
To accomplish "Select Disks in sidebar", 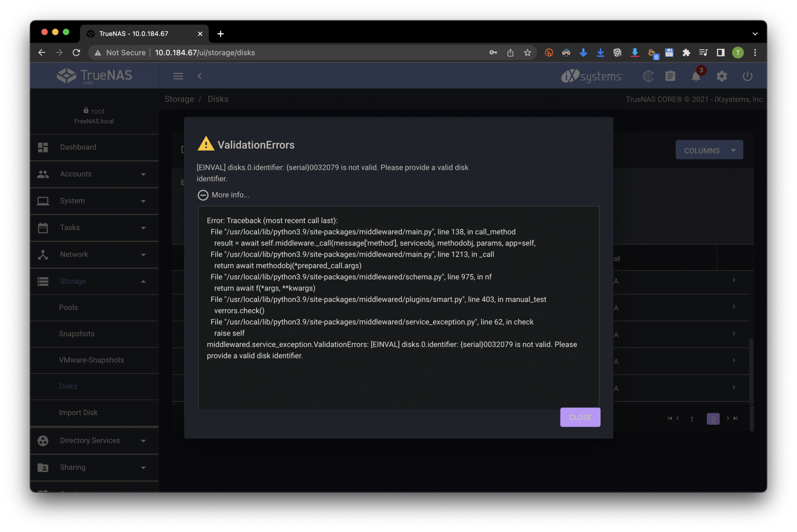I will [x=94, y=387].
